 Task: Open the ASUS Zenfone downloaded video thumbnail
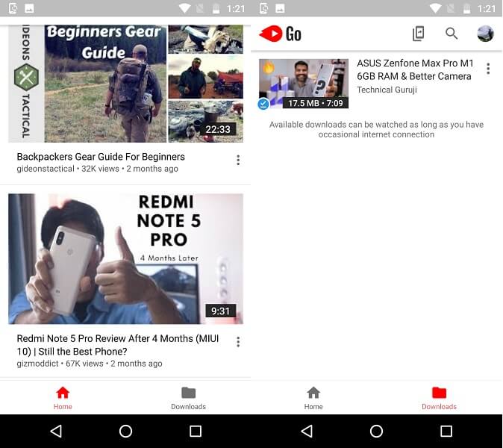[x=304, y=84]
